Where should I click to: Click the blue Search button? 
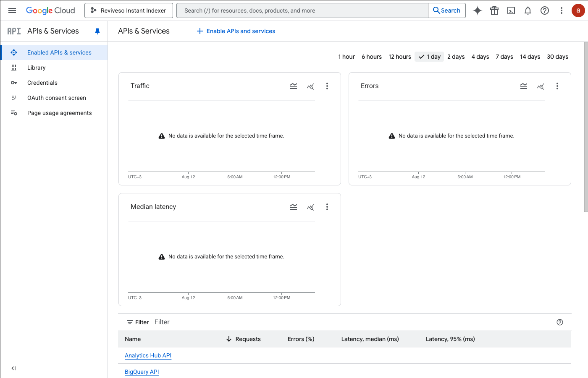pyautogui.click(x=447, y=10)
